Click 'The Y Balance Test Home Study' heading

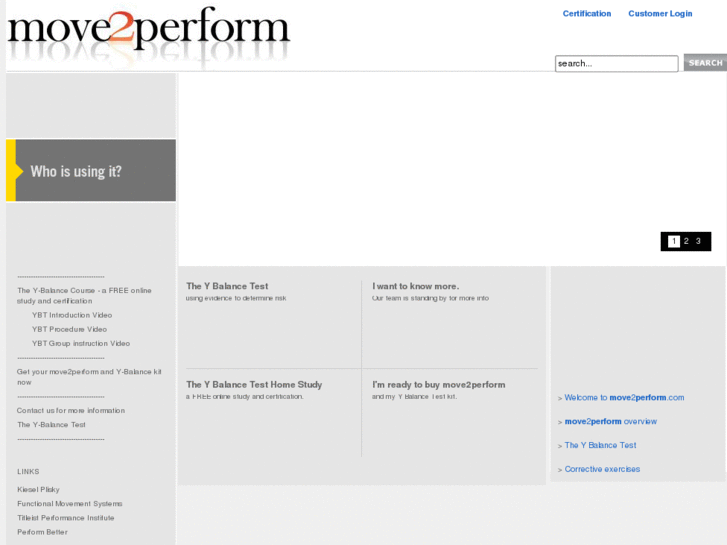coord(254,385)
